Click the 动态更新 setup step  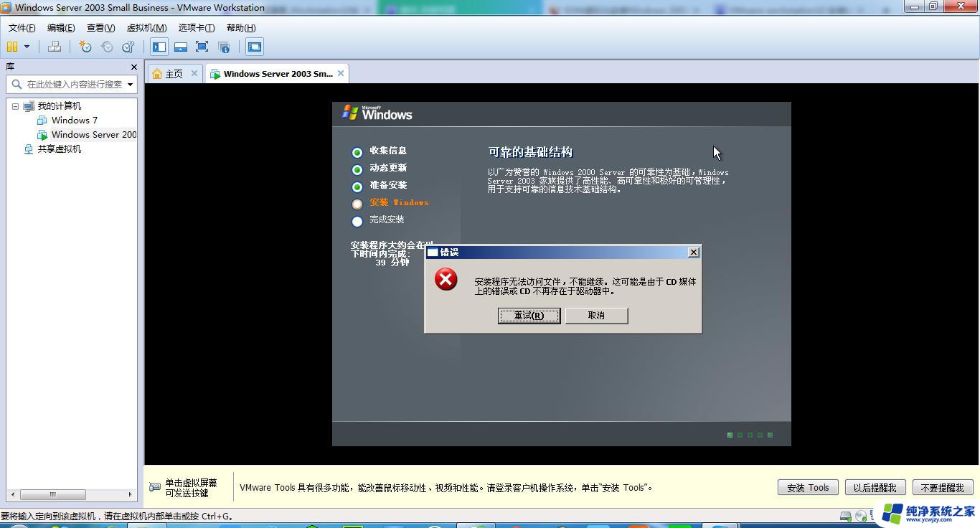pyautogui.click(x=388, y=168)
